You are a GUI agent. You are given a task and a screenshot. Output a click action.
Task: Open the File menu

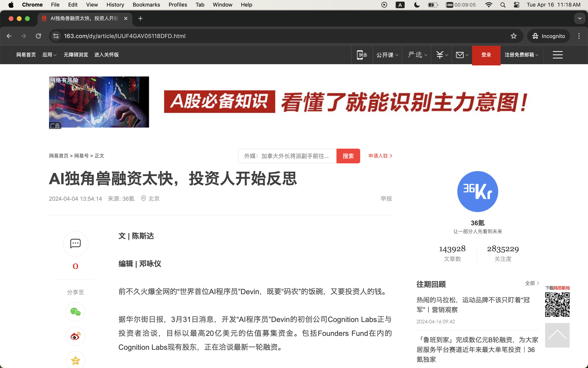[55, 5]
